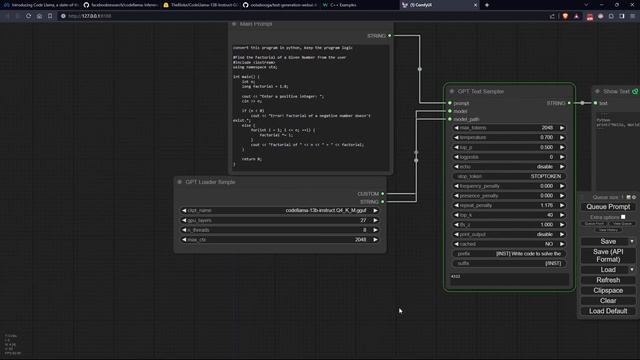Increase gpu_layers with right arrow

[x=376, y=220]
